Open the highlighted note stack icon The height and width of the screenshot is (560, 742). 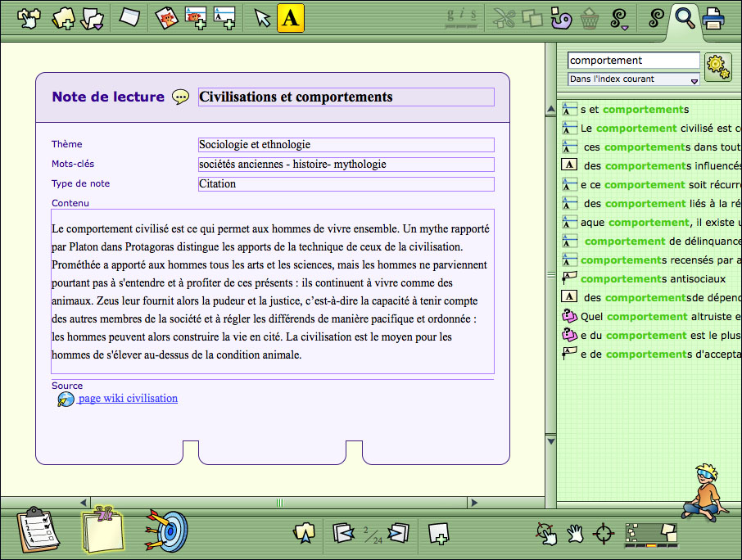pyautogui.click(x=102, y=530)
